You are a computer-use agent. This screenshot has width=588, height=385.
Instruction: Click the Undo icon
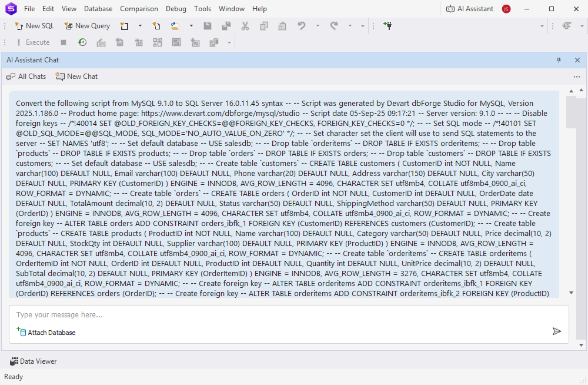tap(300, 26)
